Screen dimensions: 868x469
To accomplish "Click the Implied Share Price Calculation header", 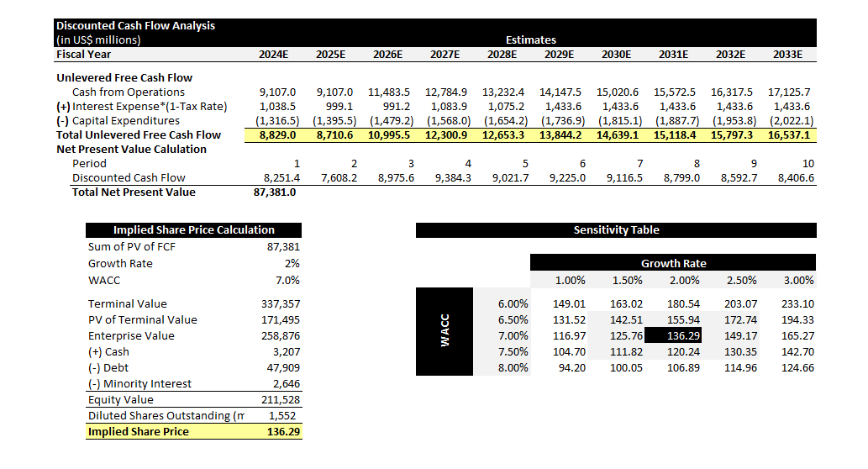I will pos(194,229).
